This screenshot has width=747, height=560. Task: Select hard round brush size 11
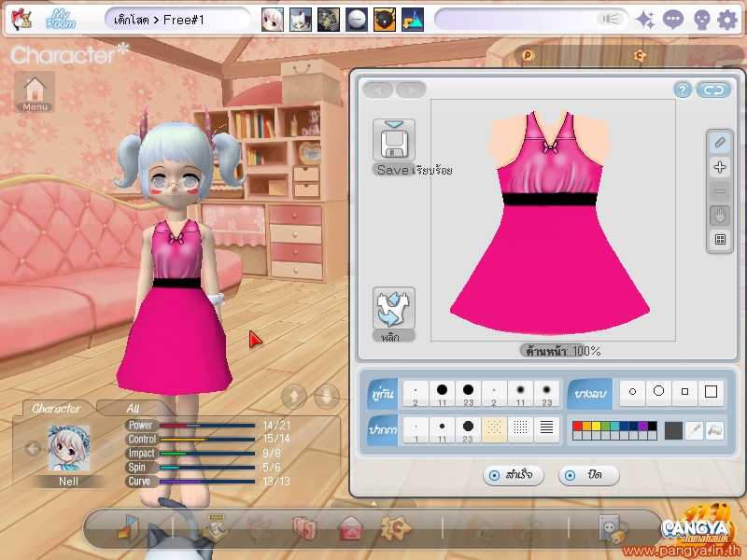442,393
